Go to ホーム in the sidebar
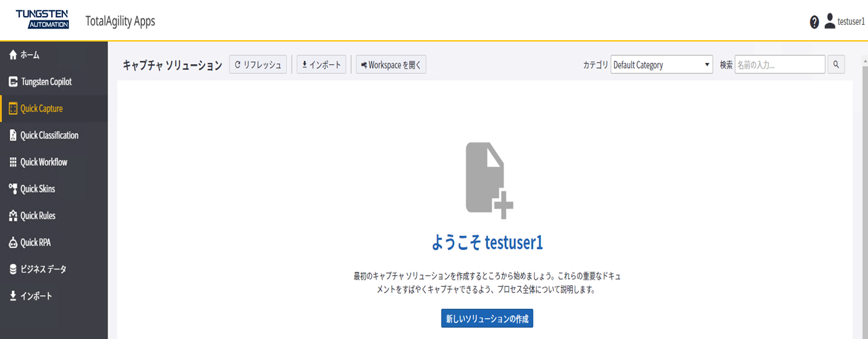This screenshot has width=868, height=339. (x=54, y=55)
